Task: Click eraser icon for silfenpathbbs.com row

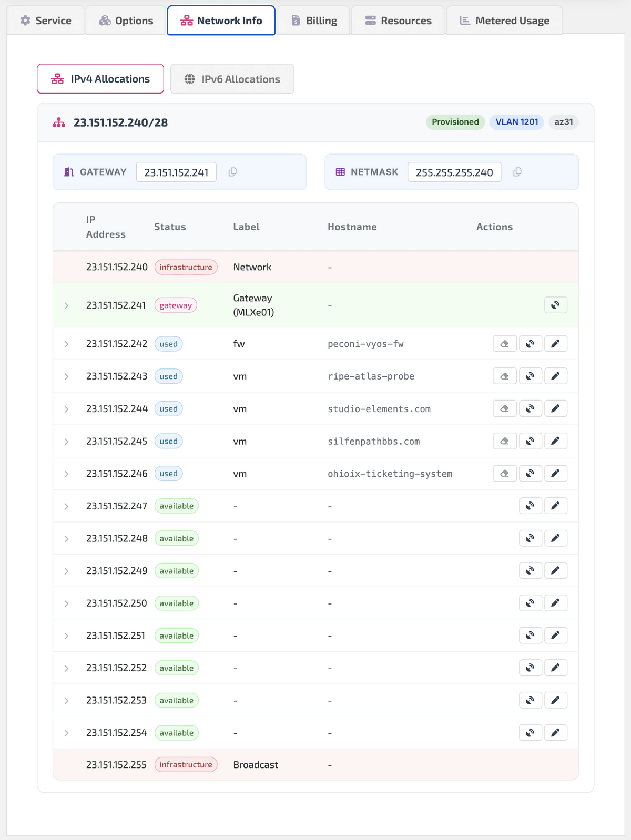Action: tap(505, 441)
